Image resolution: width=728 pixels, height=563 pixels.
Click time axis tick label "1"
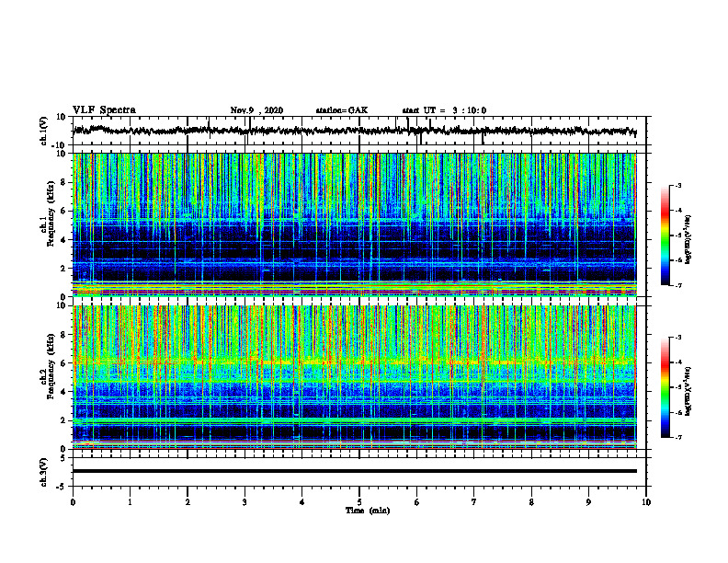130,502
